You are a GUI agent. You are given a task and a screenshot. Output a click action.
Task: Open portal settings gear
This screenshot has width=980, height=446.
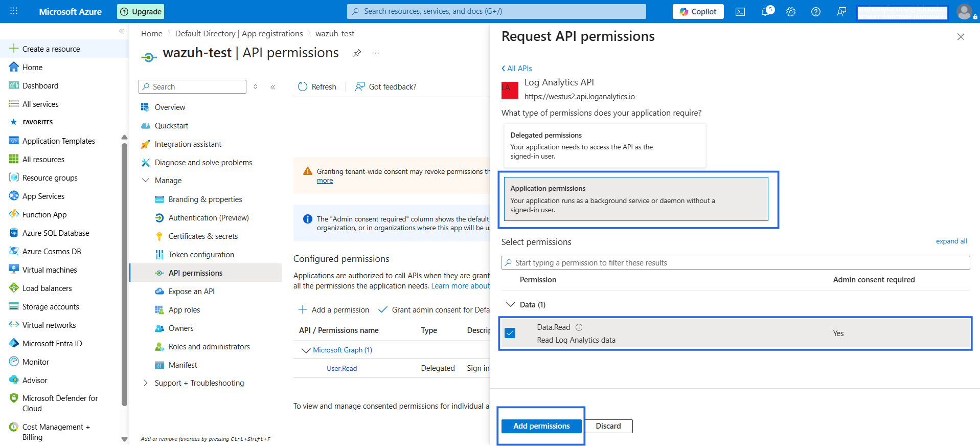790,12
